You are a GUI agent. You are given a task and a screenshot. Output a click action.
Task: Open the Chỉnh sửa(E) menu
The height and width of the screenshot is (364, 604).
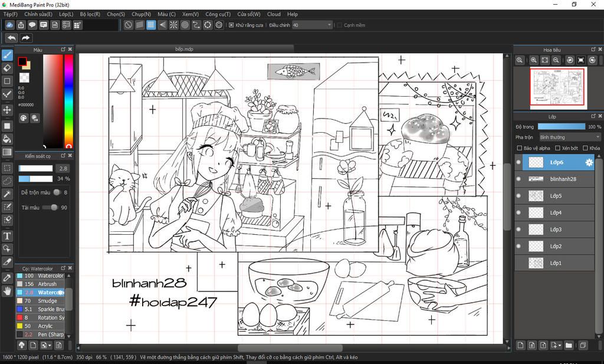[x=38, y=14]
